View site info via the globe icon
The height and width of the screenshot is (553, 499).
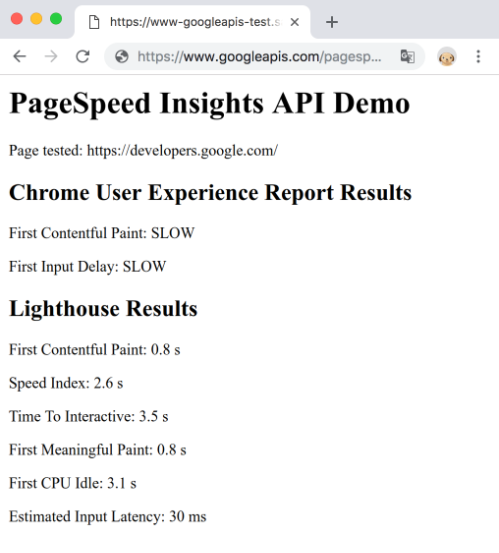coord(122,56)
